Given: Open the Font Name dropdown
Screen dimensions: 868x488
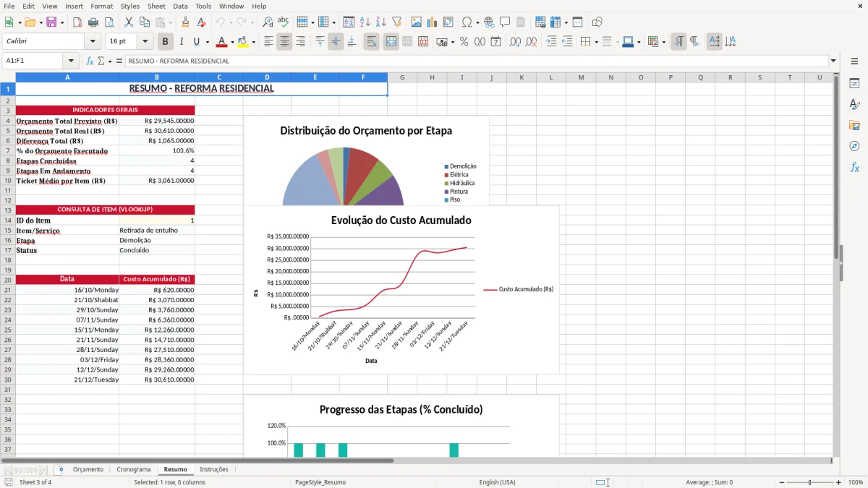Looking at the screenshot, I should [x=92, y=42].
